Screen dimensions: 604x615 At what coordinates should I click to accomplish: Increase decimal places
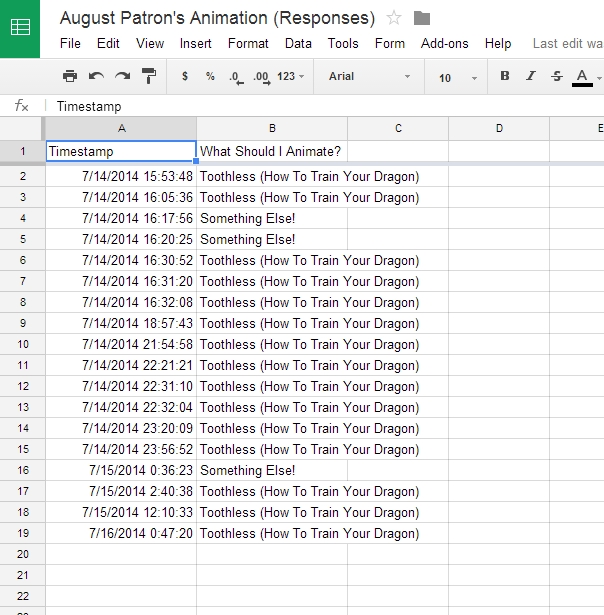tap(261, 76)
